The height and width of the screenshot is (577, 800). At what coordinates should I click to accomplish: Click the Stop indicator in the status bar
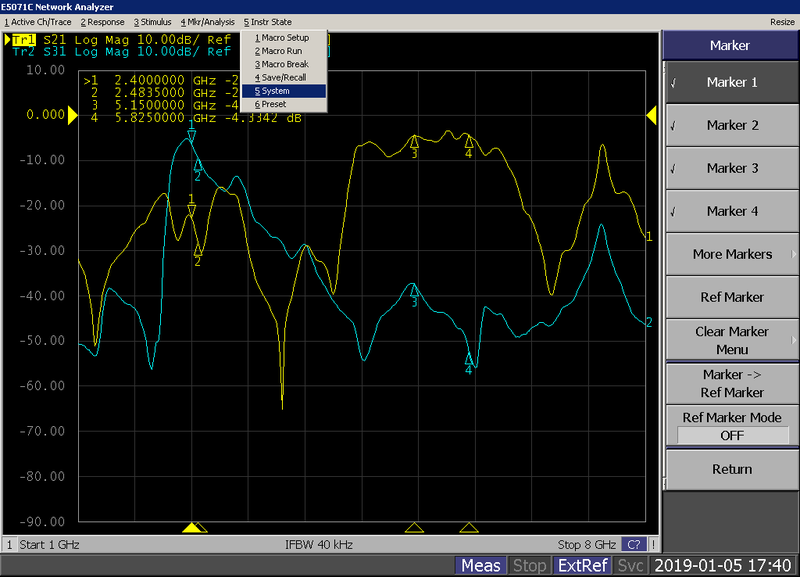click(x=530, y=564)
